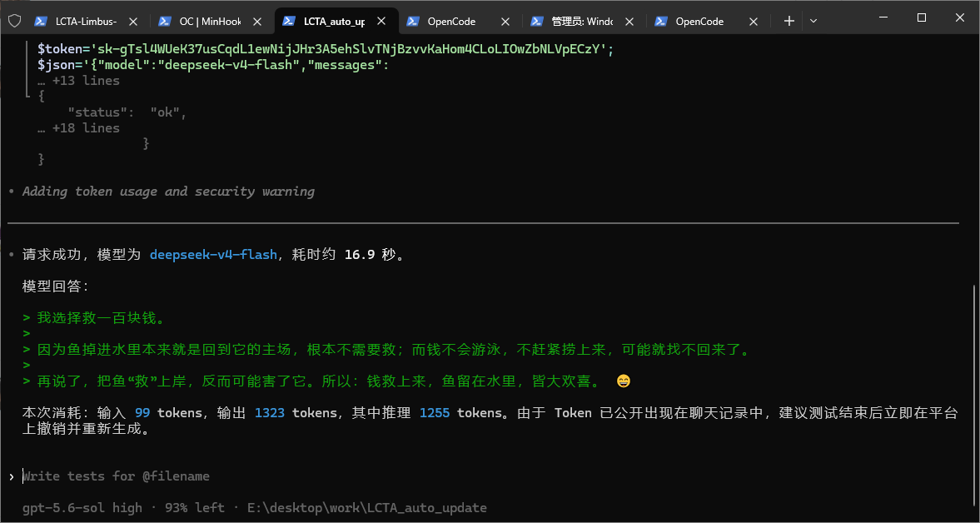Viewport: 980px width, 523px height.
Task: Close the LCTA-Limbus- tab
Action: point(132,22)
